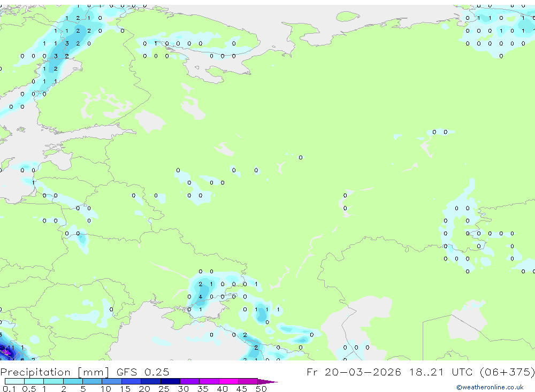Click the '0.1' legend scale label
The height and width of the screenshot is (392, 535).
point(9,389)
